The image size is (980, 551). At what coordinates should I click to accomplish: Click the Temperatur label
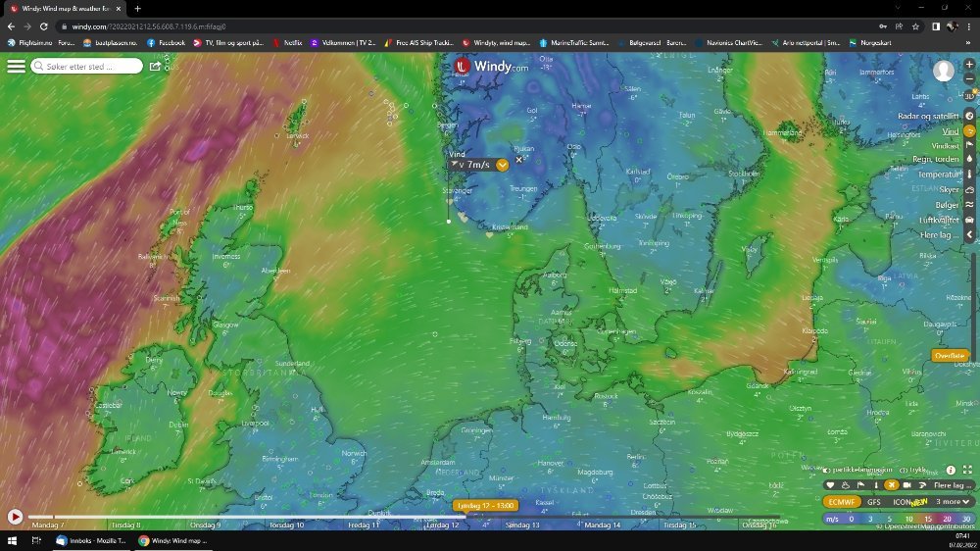click(x=938, y=175)
